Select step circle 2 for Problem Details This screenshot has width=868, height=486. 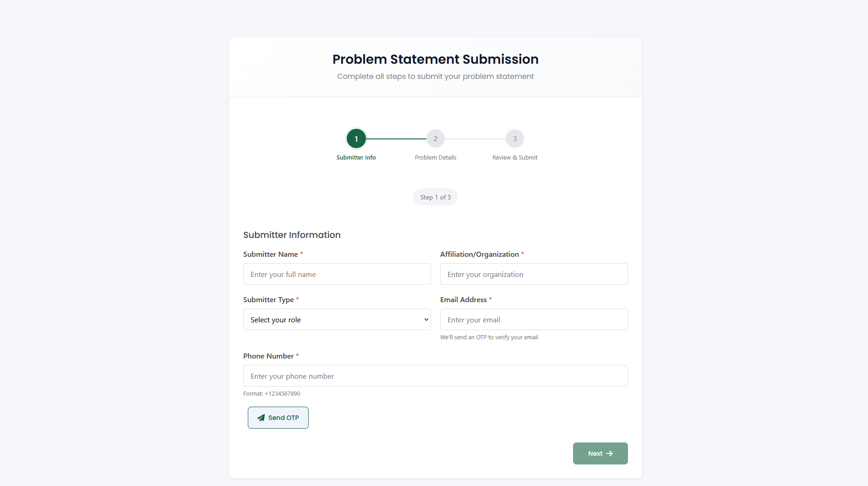pyautogui.click(x=435, y=138)
